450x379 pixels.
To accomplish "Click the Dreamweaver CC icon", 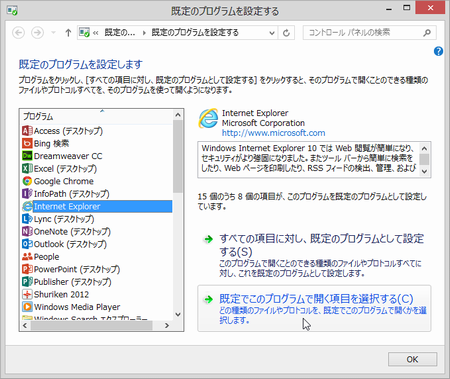I will 27,156.
